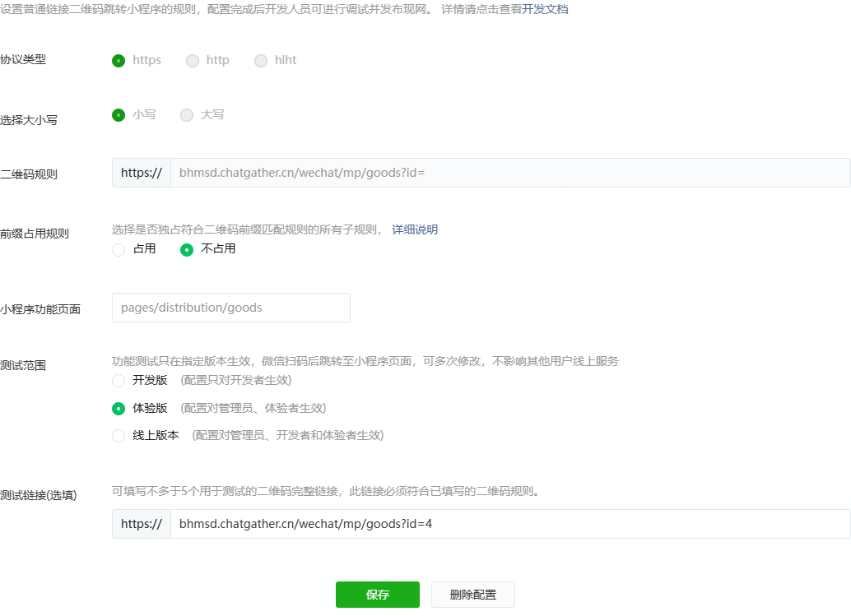Click the 选择大小写 label
851x616 pixels.
point(29,120)
